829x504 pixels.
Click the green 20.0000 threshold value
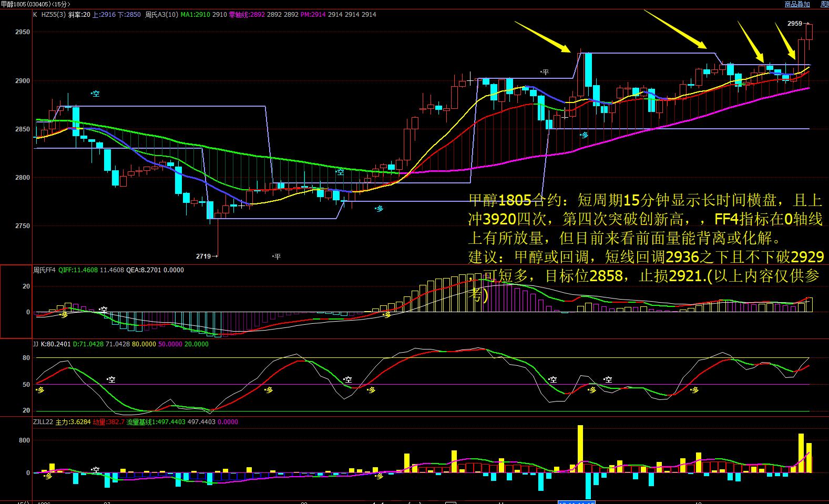pyautogui.click(x=196, y=344)
